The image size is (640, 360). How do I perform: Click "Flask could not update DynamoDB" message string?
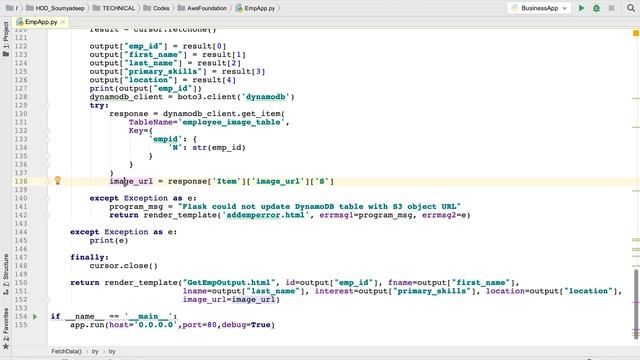click(x=320, y=207)
